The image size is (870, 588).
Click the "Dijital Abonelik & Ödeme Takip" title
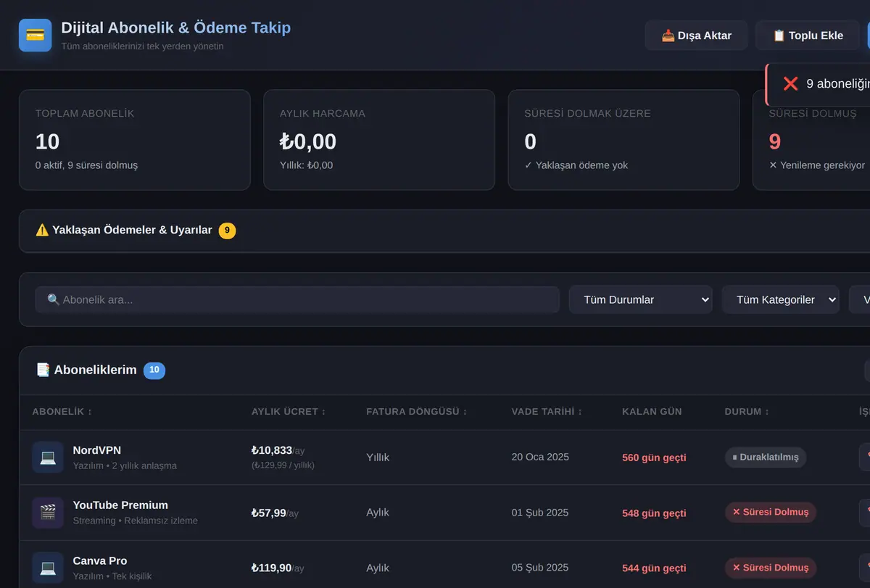click(175, 28)
